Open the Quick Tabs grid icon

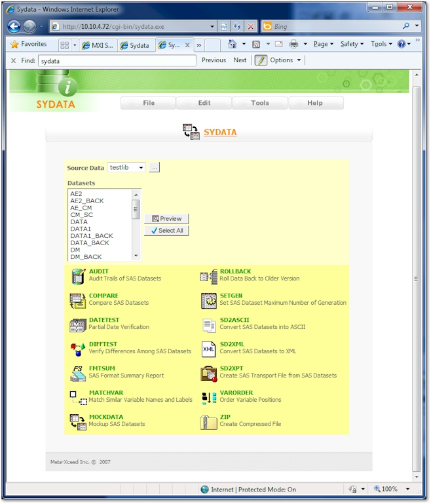(65, 45)
